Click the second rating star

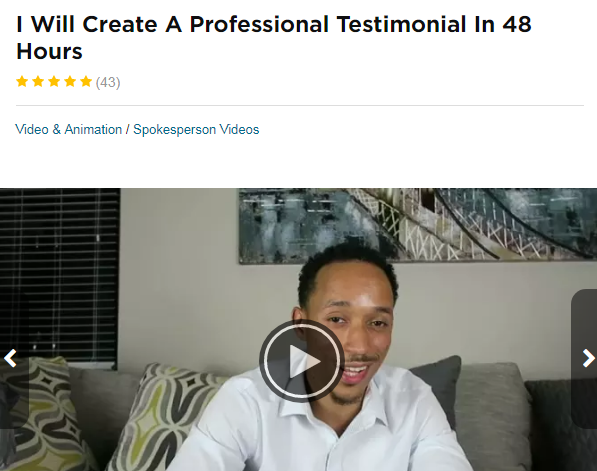coord(38,81)
